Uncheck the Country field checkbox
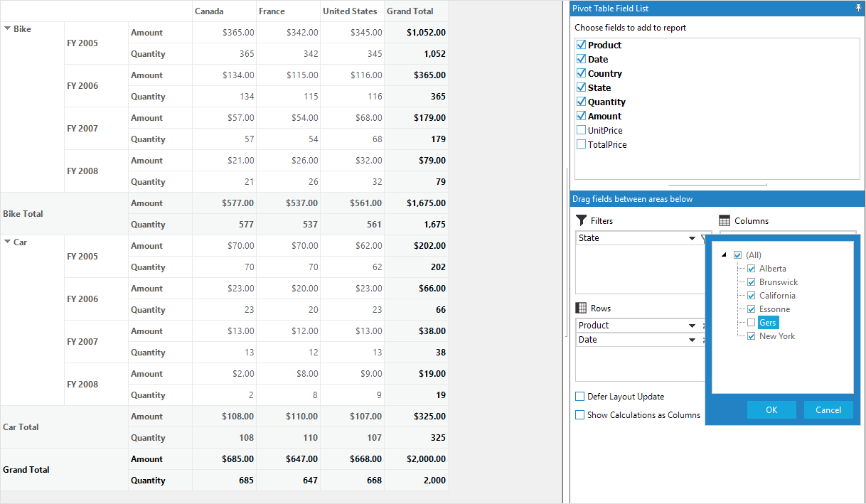Viewport: 866px width, 504px height. pos(581,73)
